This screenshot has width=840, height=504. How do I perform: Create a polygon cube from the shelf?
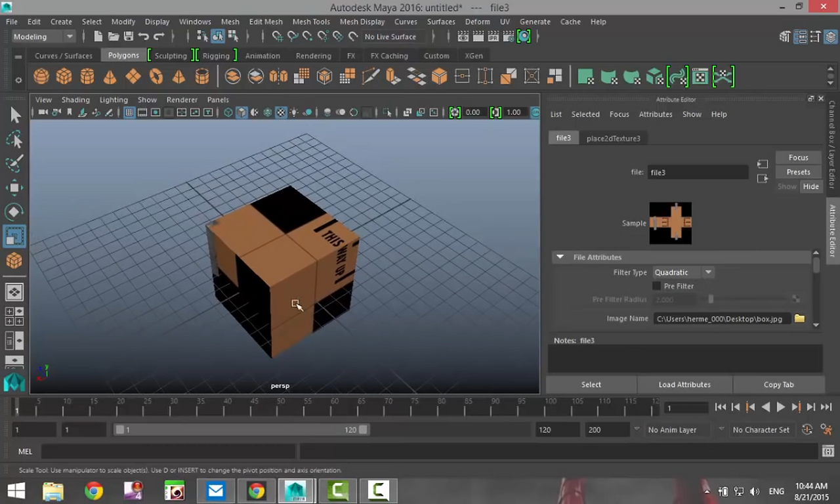[x=64, y=77]
